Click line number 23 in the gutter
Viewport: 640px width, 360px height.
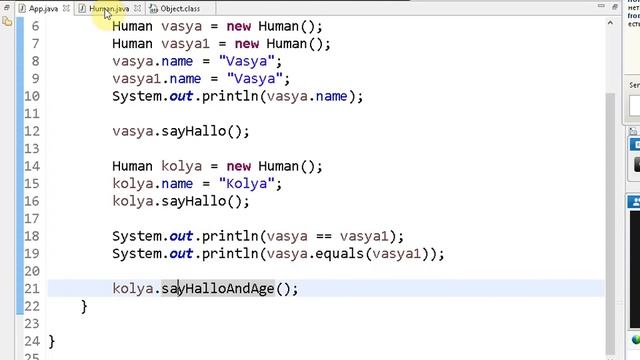pyautogui.click(x=32, y=324)
